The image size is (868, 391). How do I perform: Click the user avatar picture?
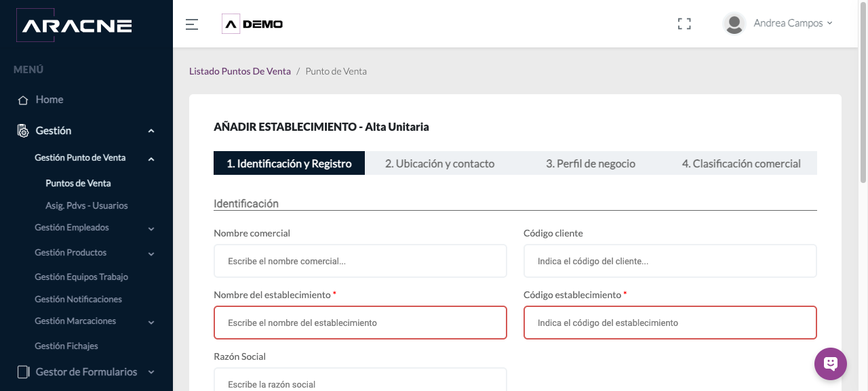pyautogui.click(x=734, y=24)
